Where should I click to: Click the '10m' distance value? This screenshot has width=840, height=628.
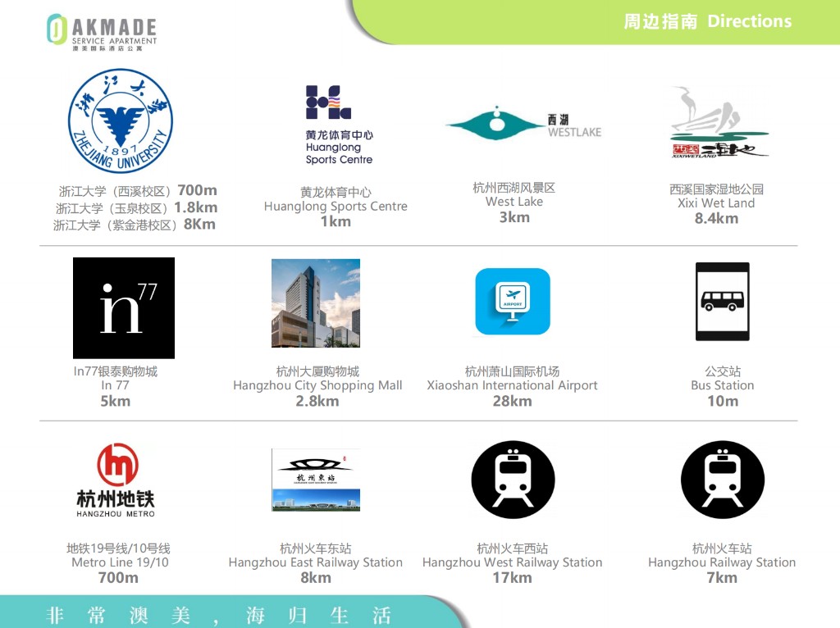722,401
